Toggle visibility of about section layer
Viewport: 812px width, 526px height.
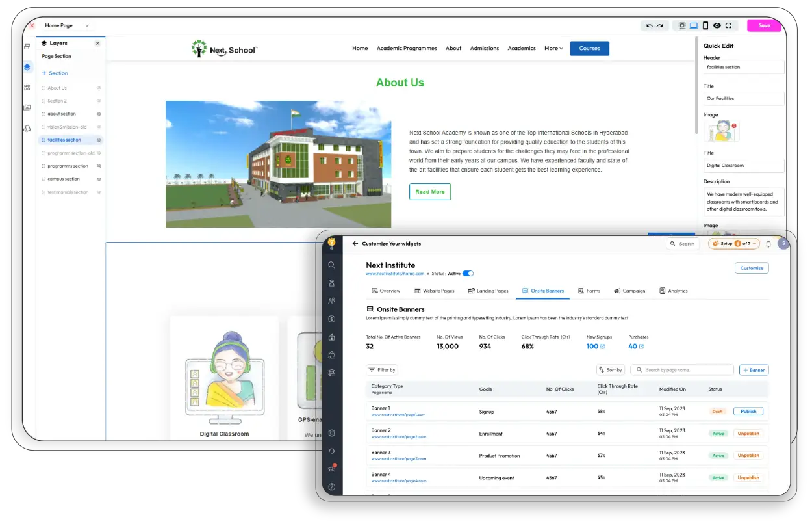(x=99, y=114)
